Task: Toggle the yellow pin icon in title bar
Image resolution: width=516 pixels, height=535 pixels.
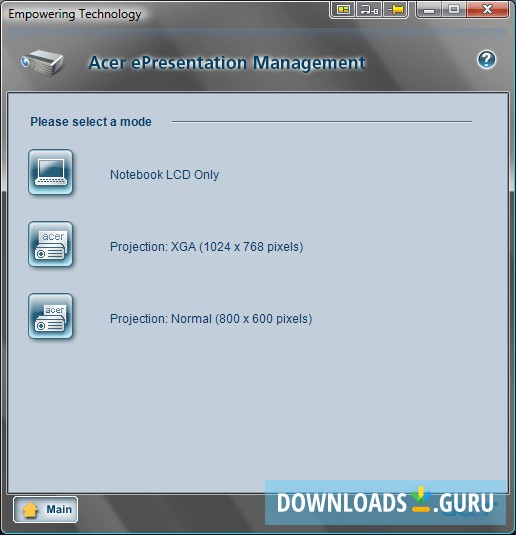Action: coord(396,9)
